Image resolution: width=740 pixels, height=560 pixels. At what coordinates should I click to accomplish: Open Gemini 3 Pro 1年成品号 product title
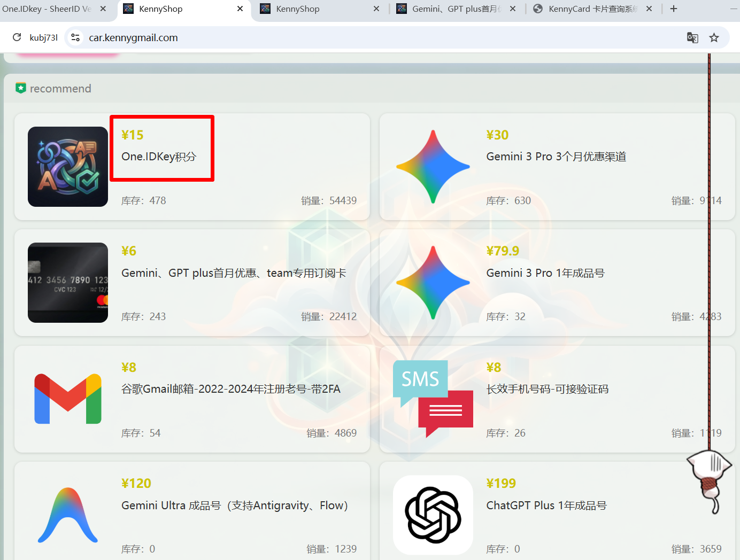pos(545,273)
